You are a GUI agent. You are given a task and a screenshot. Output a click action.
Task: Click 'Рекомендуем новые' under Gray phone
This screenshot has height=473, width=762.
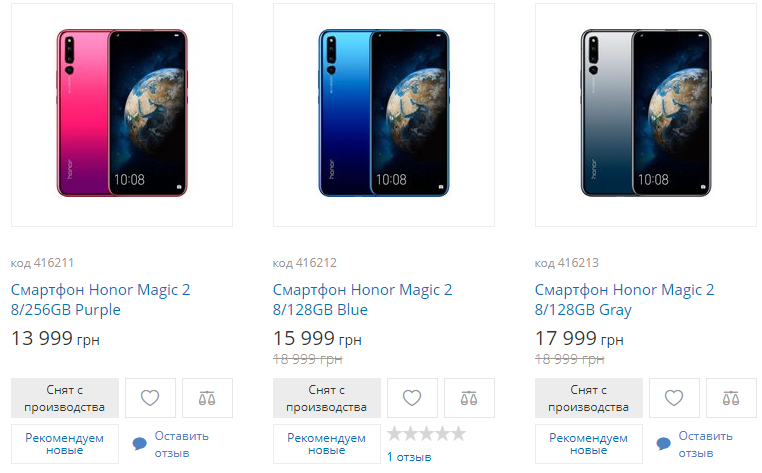pyautogui.click(x=589, y=444)
